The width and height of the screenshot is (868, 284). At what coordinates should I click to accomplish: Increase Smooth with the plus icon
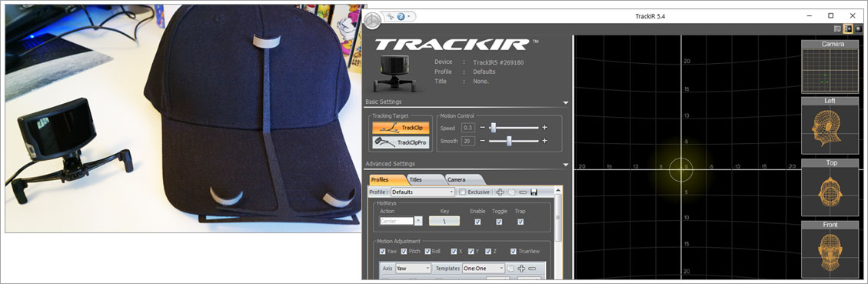[x=544, y=141]
